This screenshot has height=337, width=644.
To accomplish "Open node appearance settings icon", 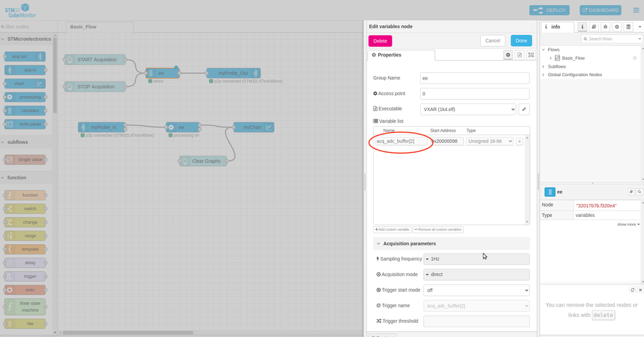I will (531, 55).
